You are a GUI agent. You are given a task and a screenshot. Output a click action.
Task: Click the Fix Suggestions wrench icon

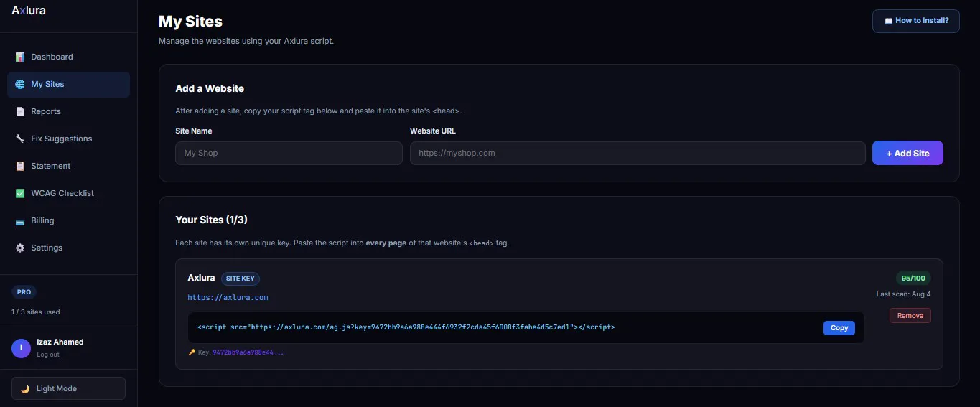20,139
